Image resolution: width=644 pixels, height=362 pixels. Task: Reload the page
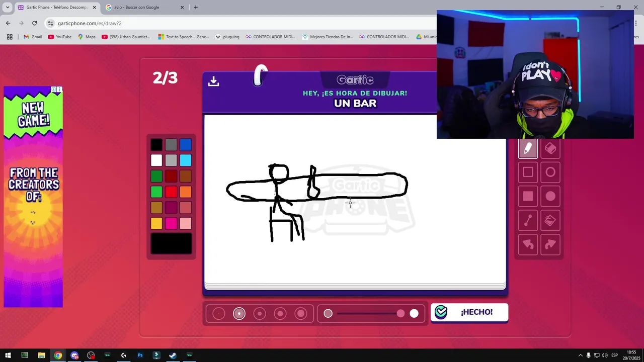(34, 23)
